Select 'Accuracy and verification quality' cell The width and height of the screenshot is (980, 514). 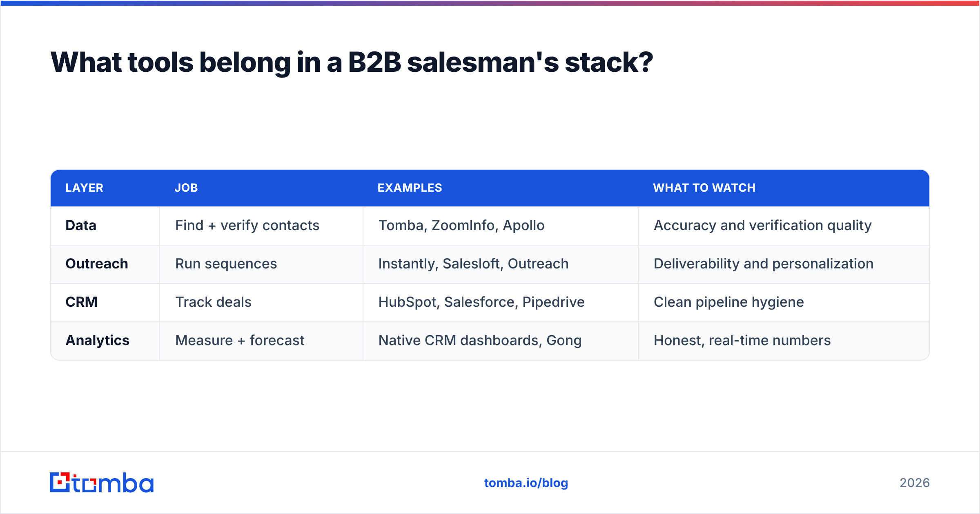(x=784, y=226)
